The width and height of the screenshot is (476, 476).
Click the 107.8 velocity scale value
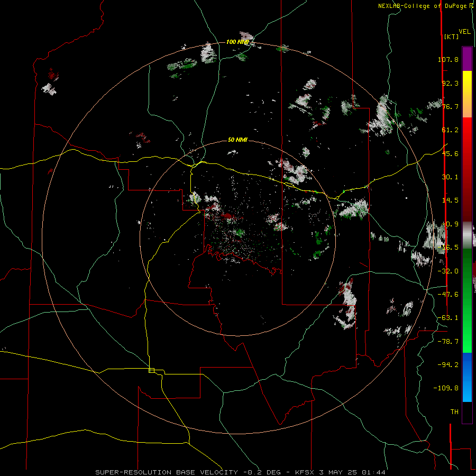448,59
